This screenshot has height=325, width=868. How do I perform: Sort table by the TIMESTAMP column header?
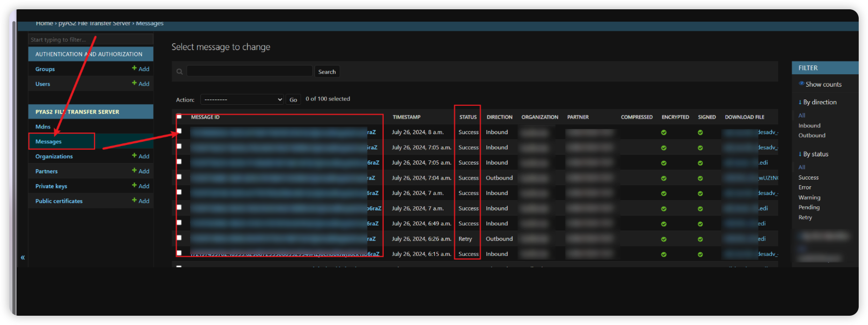tap(406, 117)
